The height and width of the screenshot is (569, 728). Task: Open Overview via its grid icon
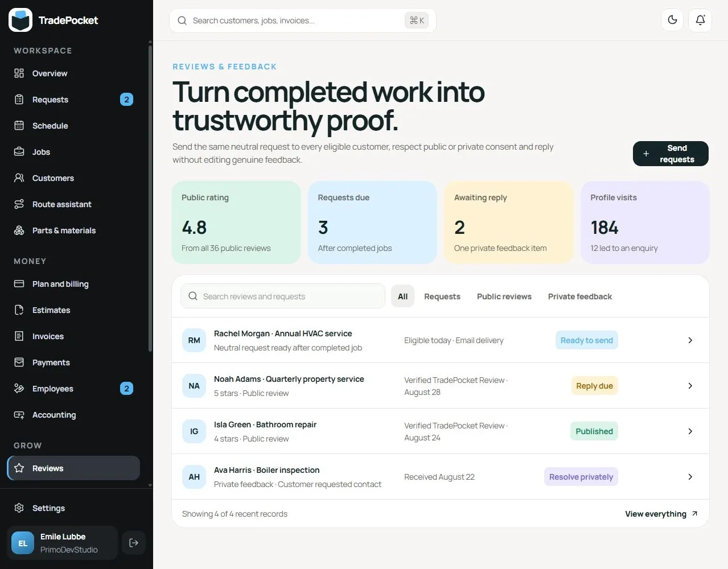19,73
